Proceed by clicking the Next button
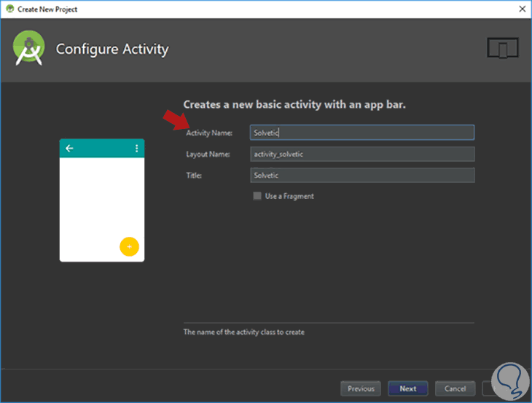The height and width of the screenshot is (403, 532). coord(408,388)
